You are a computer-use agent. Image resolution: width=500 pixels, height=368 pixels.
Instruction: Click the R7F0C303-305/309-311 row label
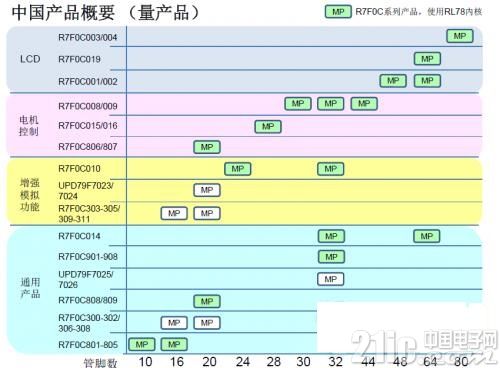(x=89, y=214)
